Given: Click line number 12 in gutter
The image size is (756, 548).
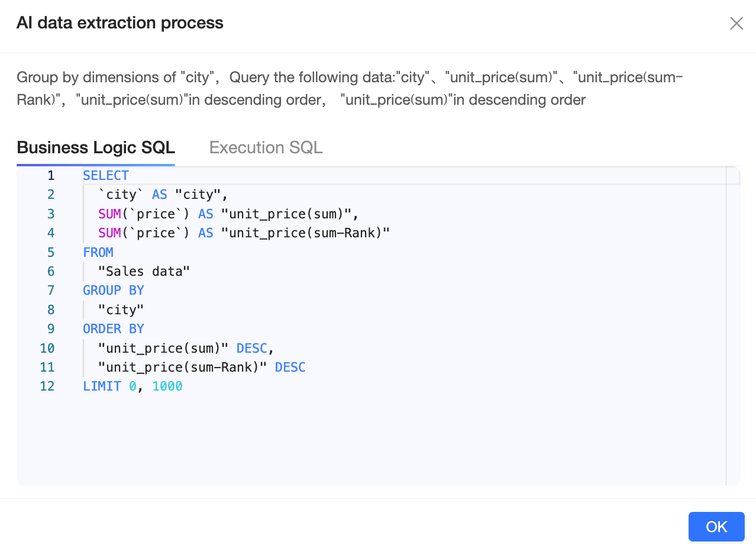Looking at the screenshot, I should pos(47,386).
